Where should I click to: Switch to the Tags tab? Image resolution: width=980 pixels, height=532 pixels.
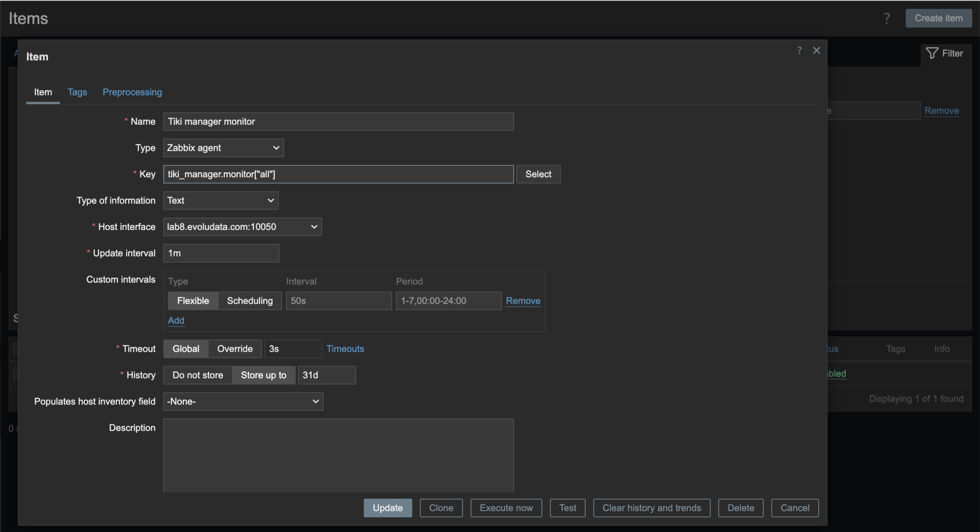point(77,92)
